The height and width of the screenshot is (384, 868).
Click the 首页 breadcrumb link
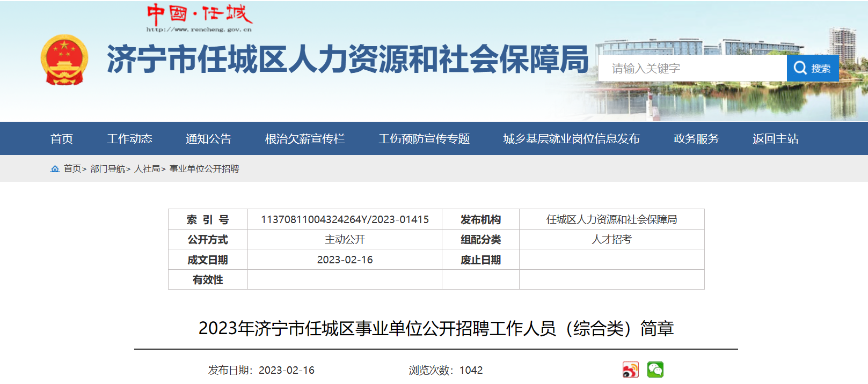point(72,169)
